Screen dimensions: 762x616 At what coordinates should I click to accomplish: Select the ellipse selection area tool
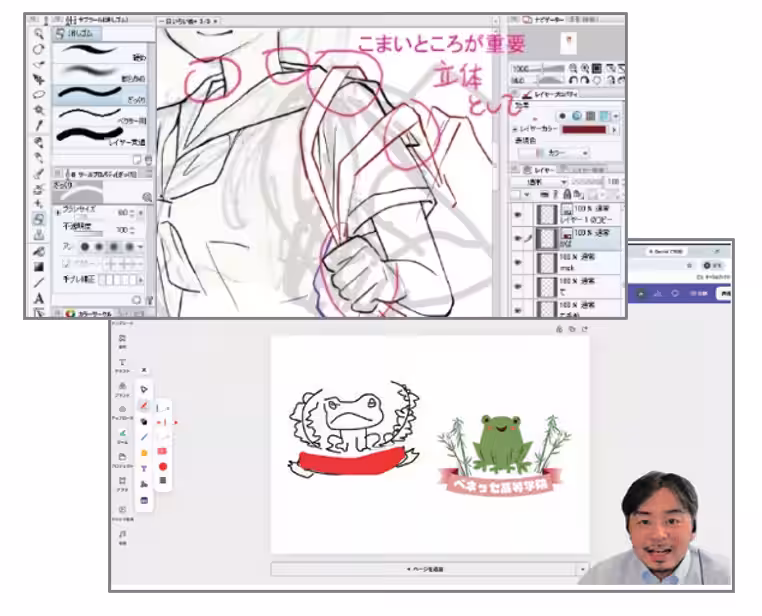click(x=39, y=95)
